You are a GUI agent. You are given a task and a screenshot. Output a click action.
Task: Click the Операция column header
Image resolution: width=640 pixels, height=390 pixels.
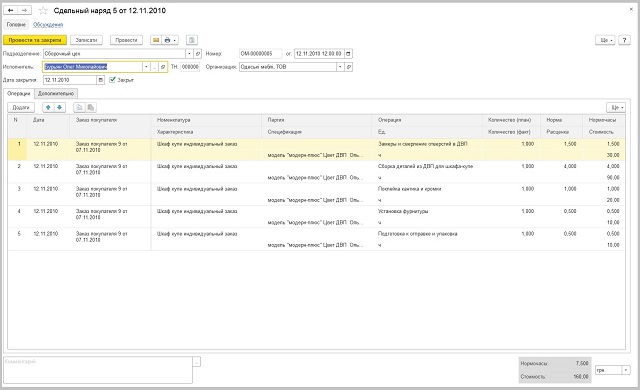pyautogui.click(x=427, y=120)
